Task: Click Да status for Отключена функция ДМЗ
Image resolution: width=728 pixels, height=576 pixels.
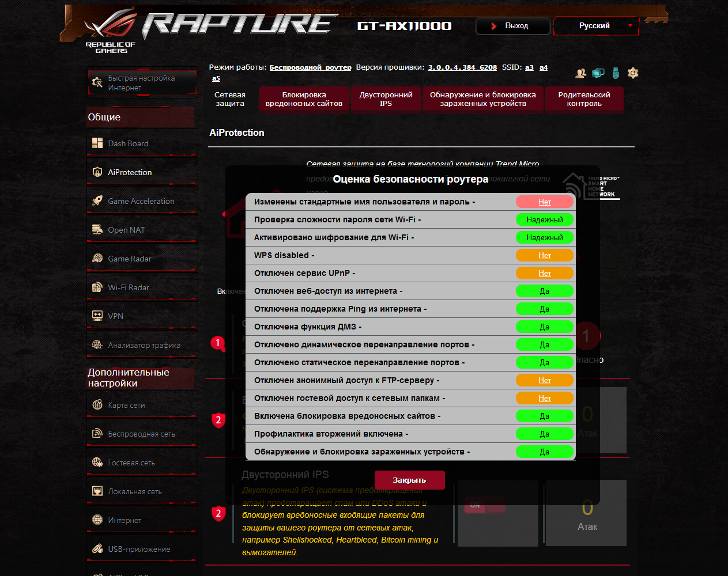Action: click(545, 327)
